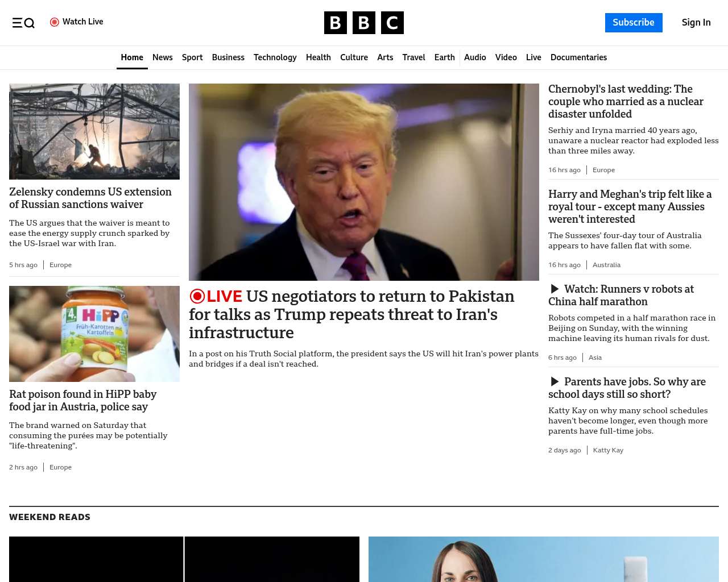Open the HiPP rat poison headline
Viewport: 728px width, 582px height.
(82, 401)
